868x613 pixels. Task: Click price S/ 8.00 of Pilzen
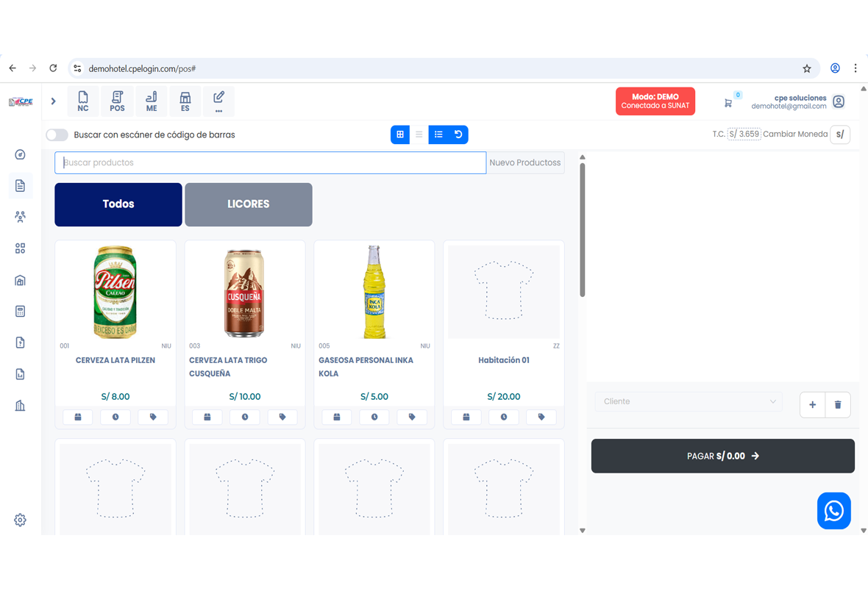115,397
